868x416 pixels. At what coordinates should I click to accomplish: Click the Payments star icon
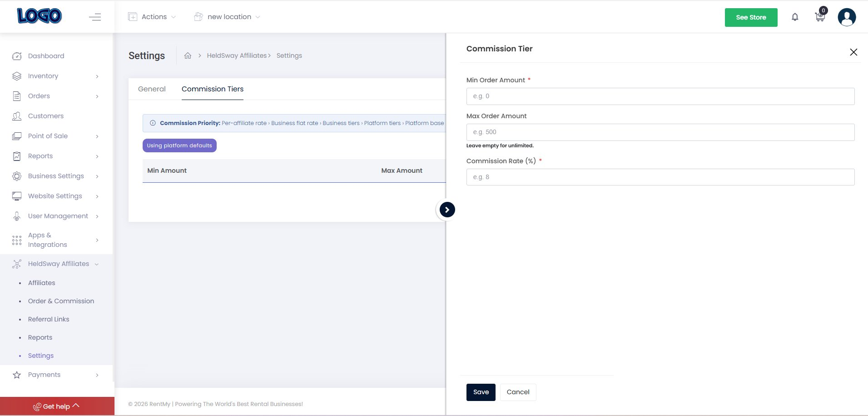pyautogui.click(x=17, y=375)
